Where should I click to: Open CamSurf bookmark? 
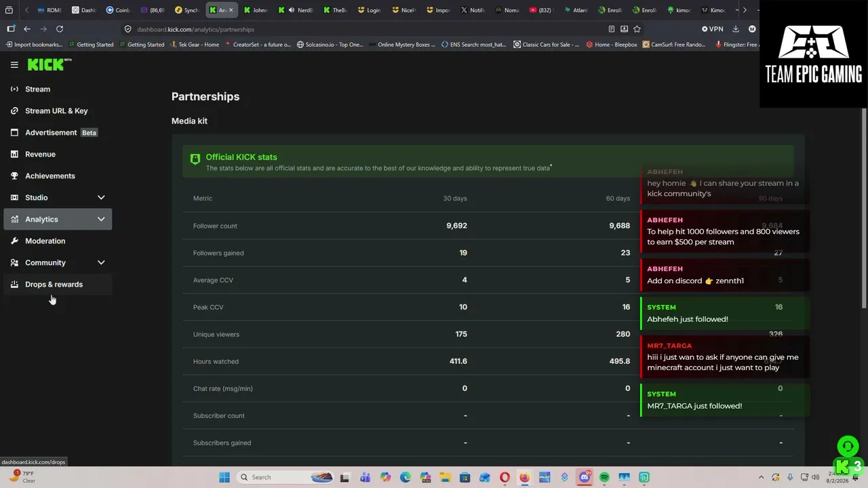pyautogui.click(x=674, y=45)
